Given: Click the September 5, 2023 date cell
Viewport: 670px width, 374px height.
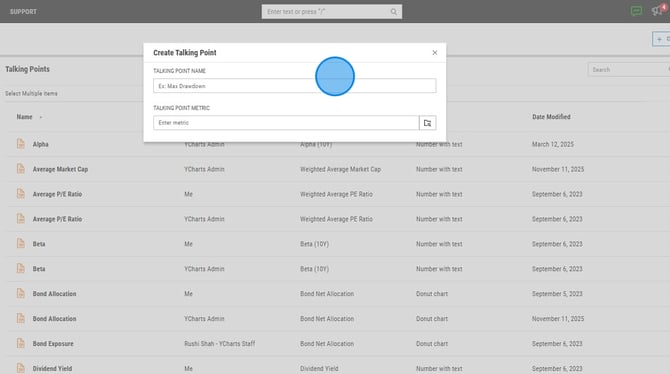Looking at the screenshot, I should click(557, 294).
